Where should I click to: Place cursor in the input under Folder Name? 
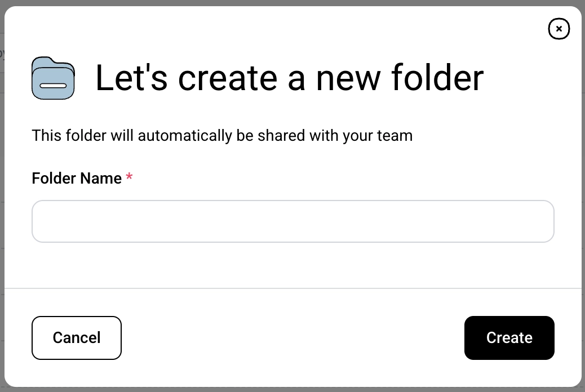tap(292, 221)
